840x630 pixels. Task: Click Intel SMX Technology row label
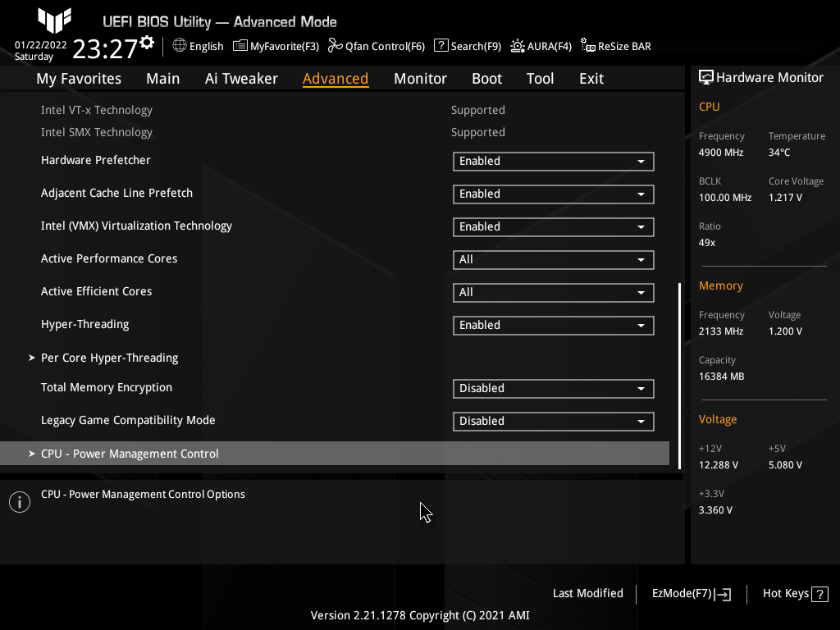coord(97,132)
